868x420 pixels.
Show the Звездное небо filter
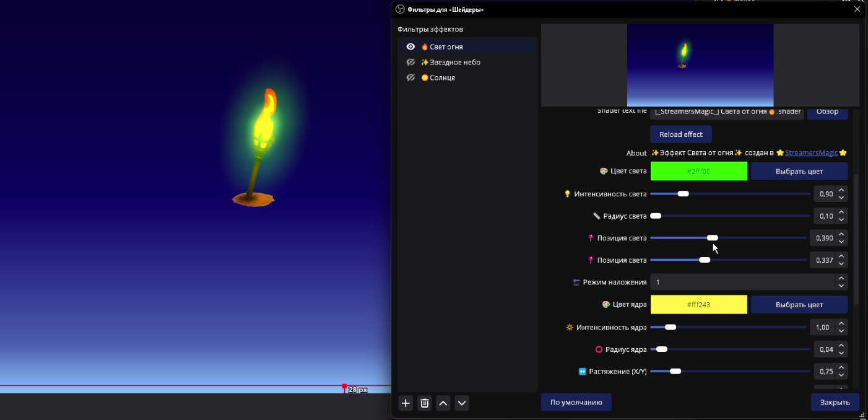point(410,63)
